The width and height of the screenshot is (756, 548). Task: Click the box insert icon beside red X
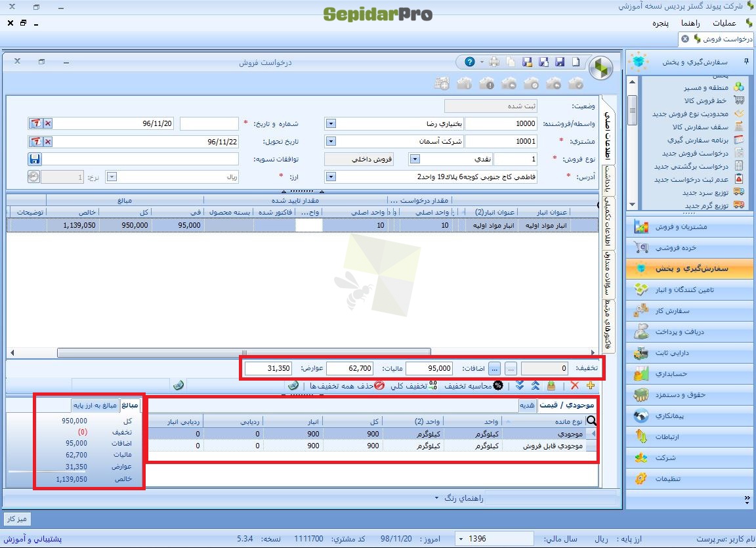(x=551, y=386)
